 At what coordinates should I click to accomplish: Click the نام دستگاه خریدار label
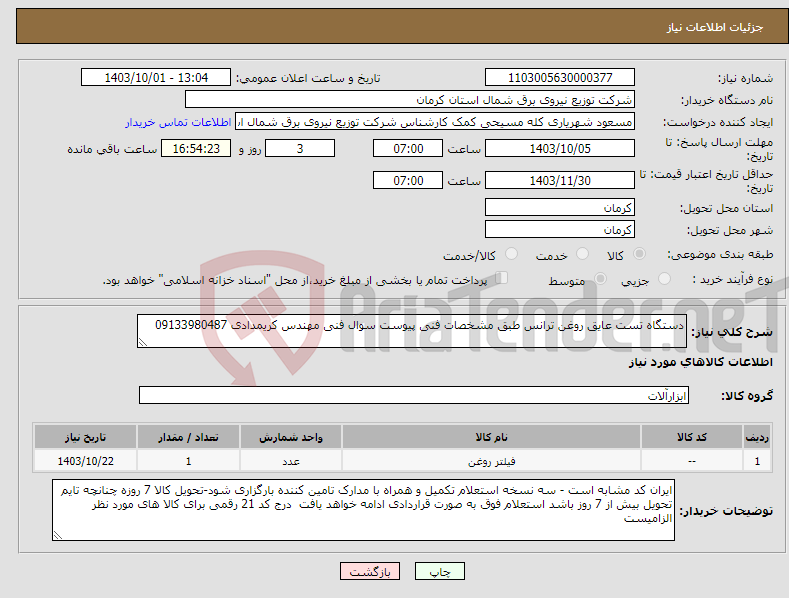[x=727, y=101]
